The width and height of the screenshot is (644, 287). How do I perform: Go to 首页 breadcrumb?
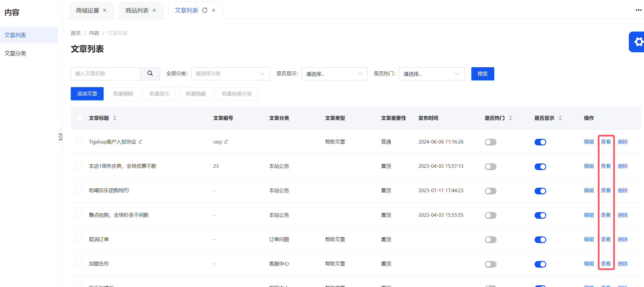(x=76, y=33)
